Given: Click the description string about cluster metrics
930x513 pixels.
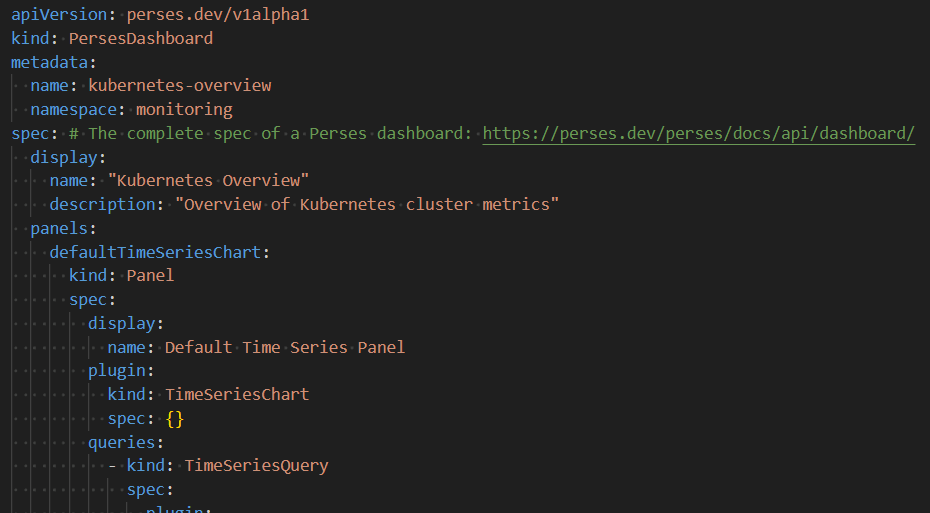Looking at the screenshot, I should (367, 205).
